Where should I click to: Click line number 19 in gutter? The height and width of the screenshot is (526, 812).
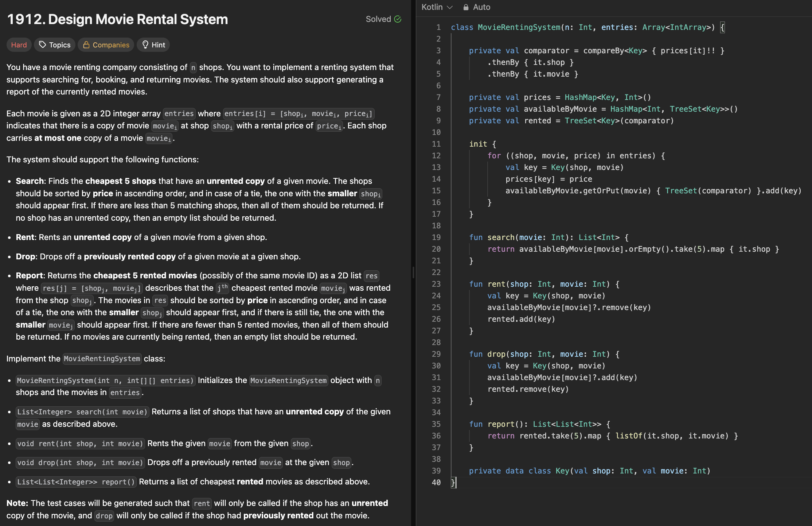click(436, 237)
